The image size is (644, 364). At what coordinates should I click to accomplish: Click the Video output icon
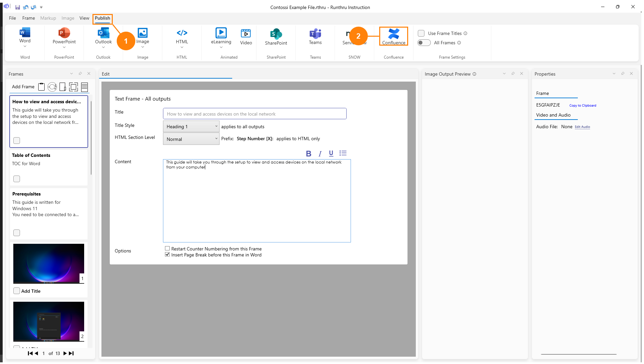click(x=246, y=34)
